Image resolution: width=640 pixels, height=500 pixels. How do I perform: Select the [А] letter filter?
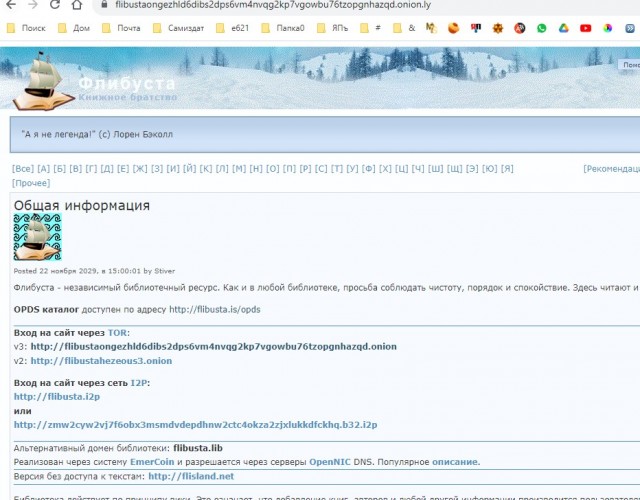pos(43,169)
